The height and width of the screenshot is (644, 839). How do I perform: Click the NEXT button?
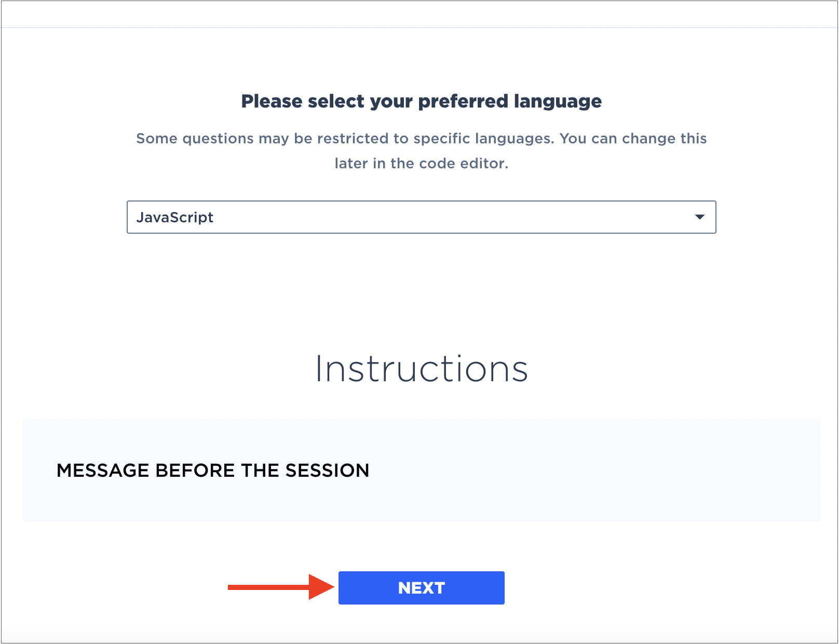(x=421, y=587)
